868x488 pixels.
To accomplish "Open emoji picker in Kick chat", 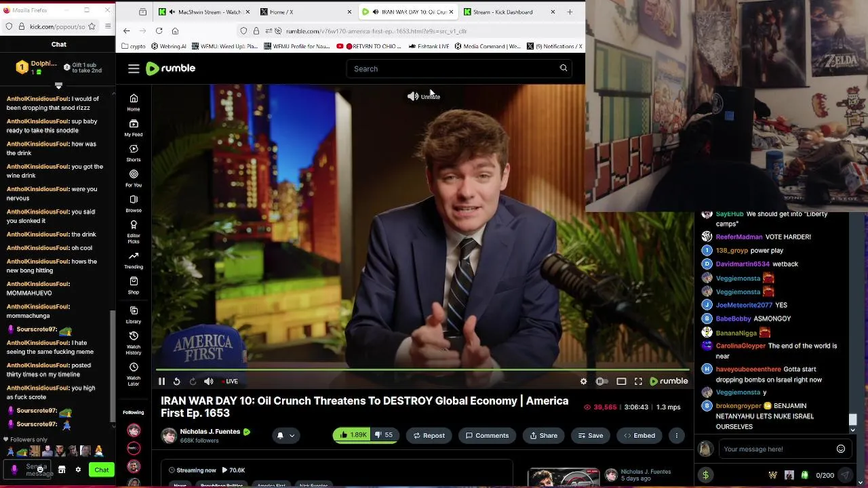I will pos(41,470).
